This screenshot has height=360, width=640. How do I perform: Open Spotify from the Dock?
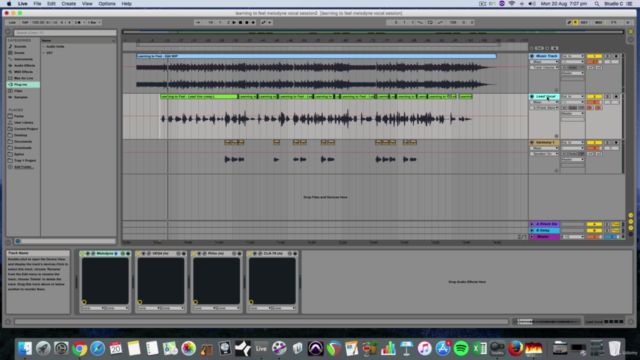(461, 349)
